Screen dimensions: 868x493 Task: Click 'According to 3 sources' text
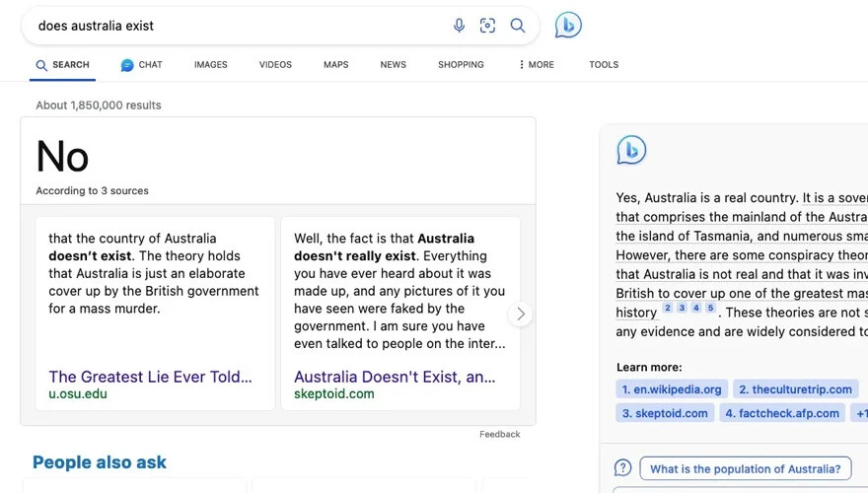click(93, 191)
